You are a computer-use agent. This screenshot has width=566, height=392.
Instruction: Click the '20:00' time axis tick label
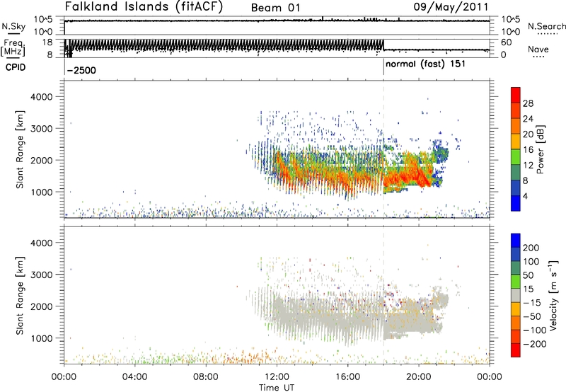pyautogui.click(x=419, y=377)
